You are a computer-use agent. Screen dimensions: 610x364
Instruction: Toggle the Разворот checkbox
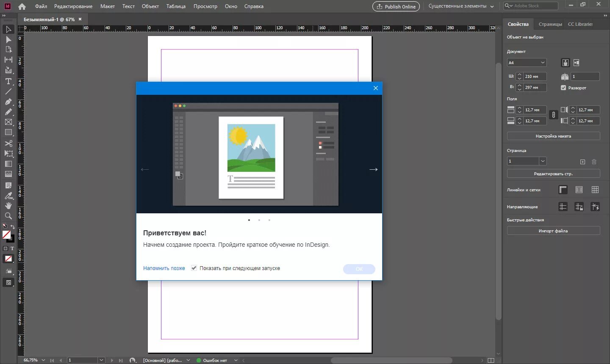click(563, 88)
